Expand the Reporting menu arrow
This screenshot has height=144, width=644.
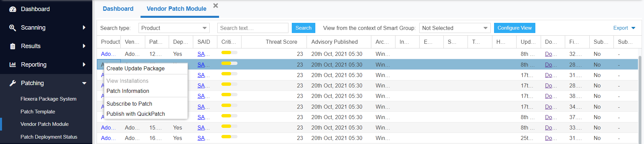click(x=84, y=65)
